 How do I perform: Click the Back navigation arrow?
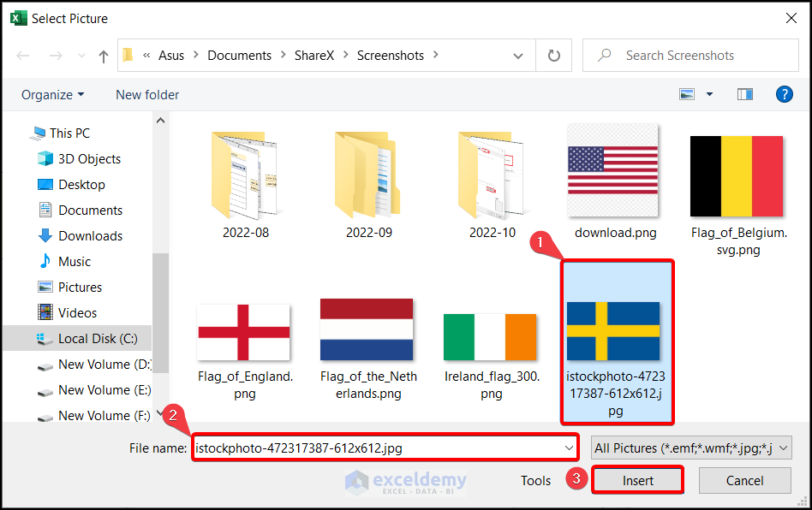23,56
